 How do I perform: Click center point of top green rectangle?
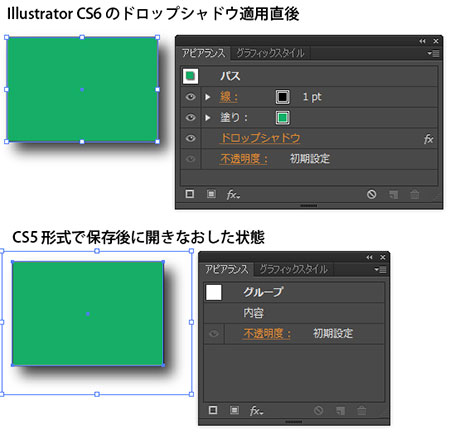click(82, 90)
